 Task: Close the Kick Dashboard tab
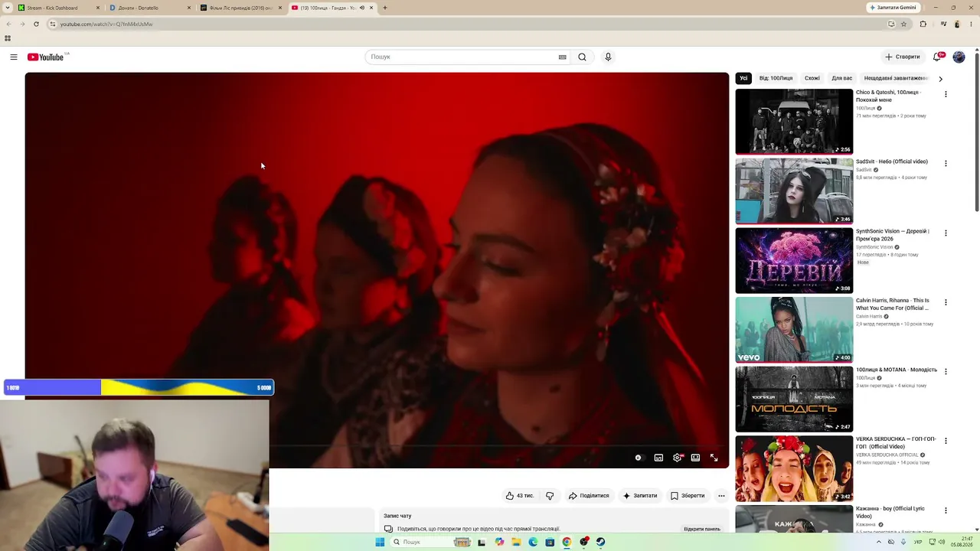[98, 8]
